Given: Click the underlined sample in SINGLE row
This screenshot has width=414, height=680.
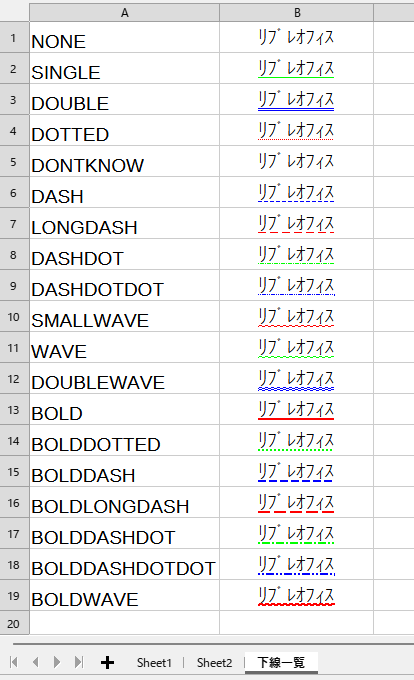Looking at the screenshot, I should pos(297,69).
